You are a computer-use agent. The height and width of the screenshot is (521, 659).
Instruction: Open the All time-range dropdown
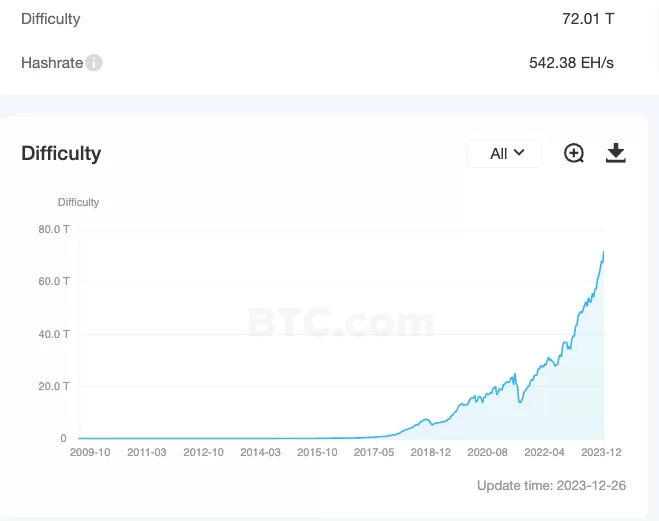pyautogui.click(x=505, y=153)
